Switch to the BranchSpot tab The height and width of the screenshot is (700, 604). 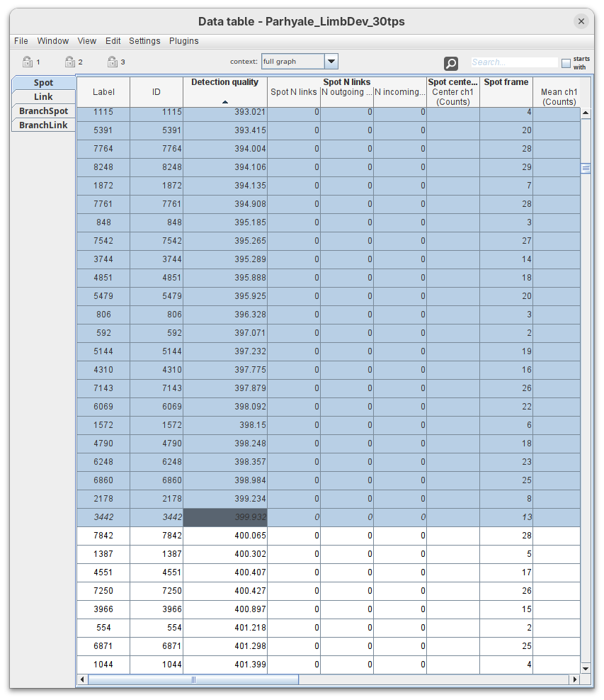coord(43,111)
